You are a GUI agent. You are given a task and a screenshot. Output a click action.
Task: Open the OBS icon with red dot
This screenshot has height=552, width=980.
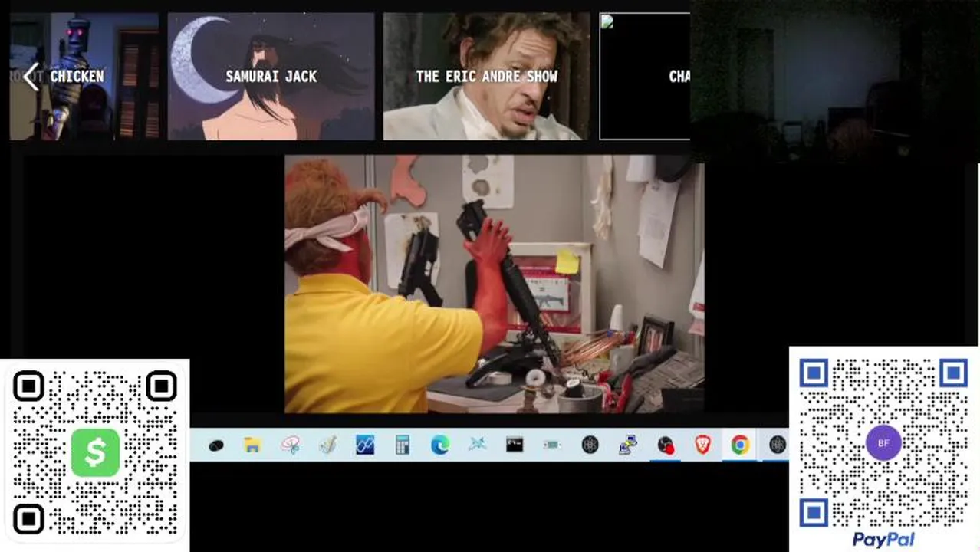pyautogui.click(x=666, y=445)
